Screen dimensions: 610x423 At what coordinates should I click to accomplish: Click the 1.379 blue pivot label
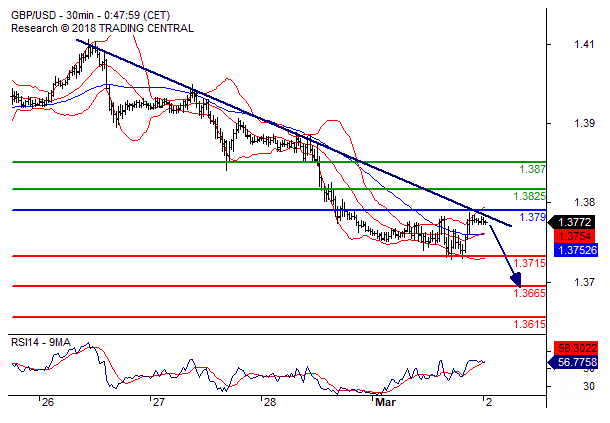[533, 217]
